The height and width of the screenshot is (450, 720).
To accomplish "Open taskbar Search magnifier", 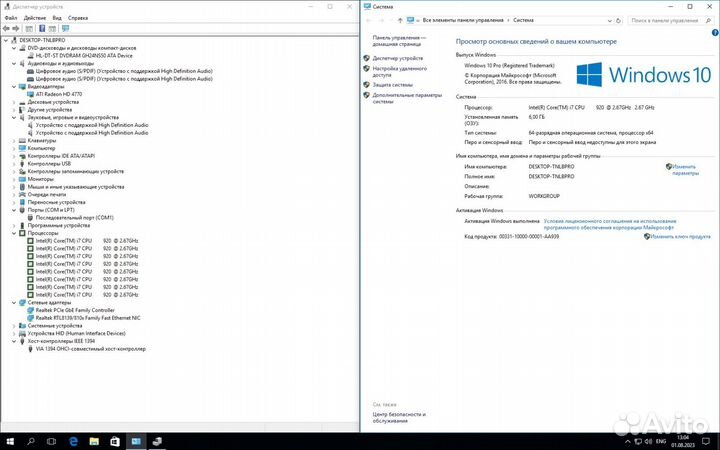I will tap(31, 442).
